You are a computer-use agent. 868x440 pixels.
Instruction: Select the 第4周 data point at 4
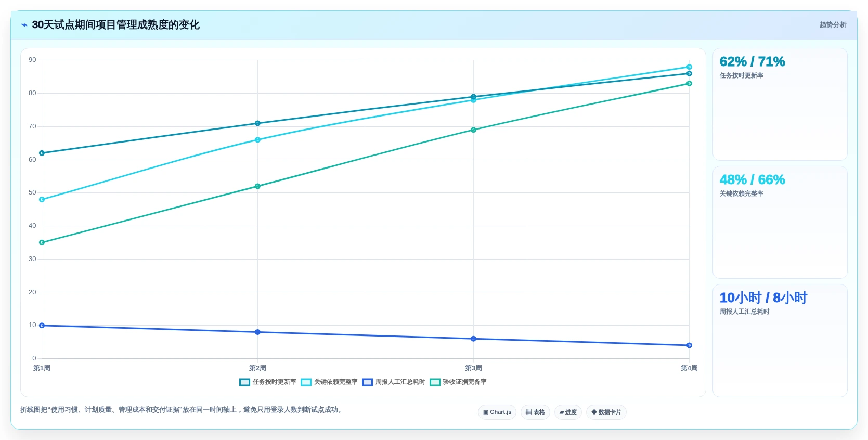click(689, 345)
